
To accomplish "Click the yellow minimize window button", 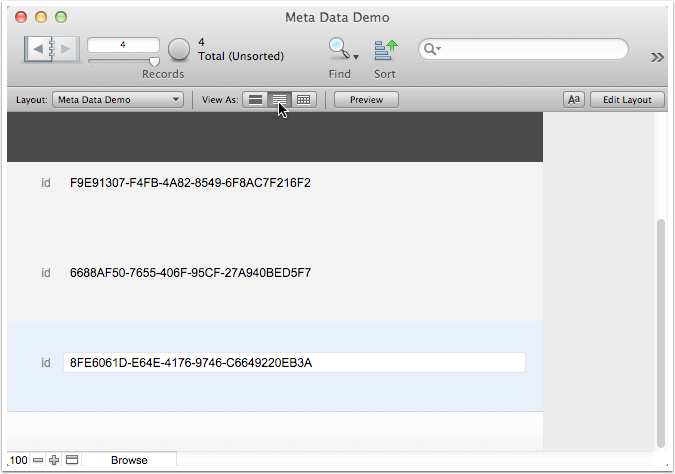I will [41, 17].
